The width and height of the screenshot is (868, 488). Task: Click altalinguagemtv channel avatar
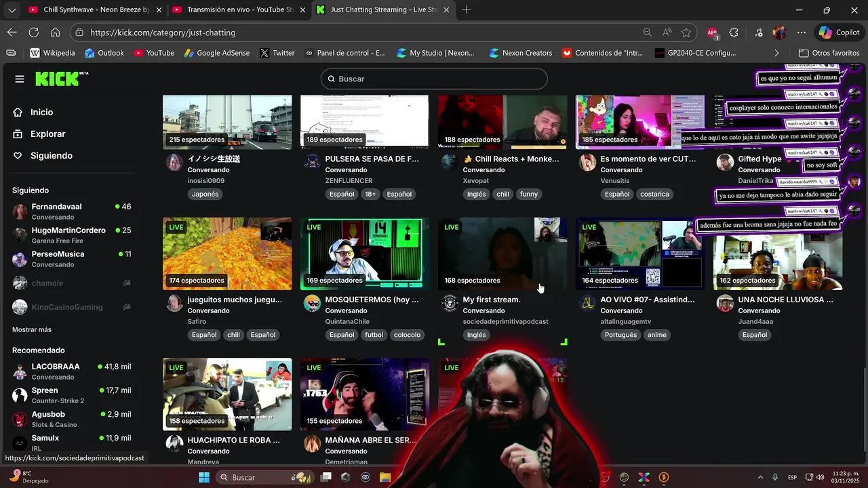point(587,303)
